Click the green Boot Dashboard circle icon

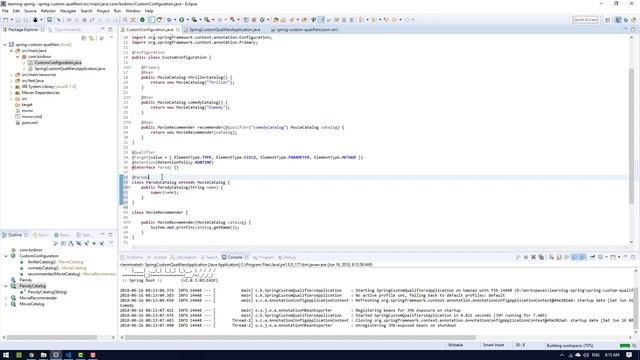click(142, 20)
